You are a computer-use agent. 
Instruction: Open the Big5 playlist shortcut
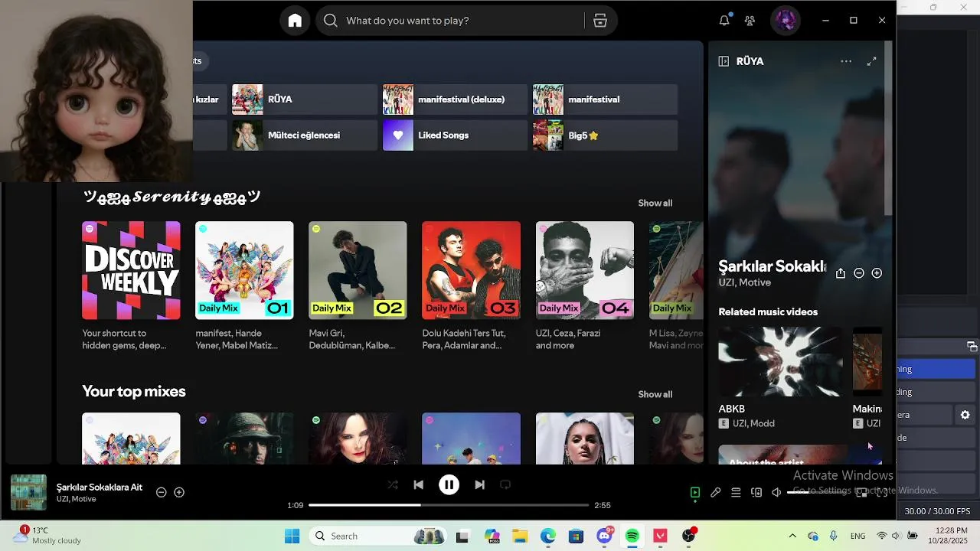point(605,135)
